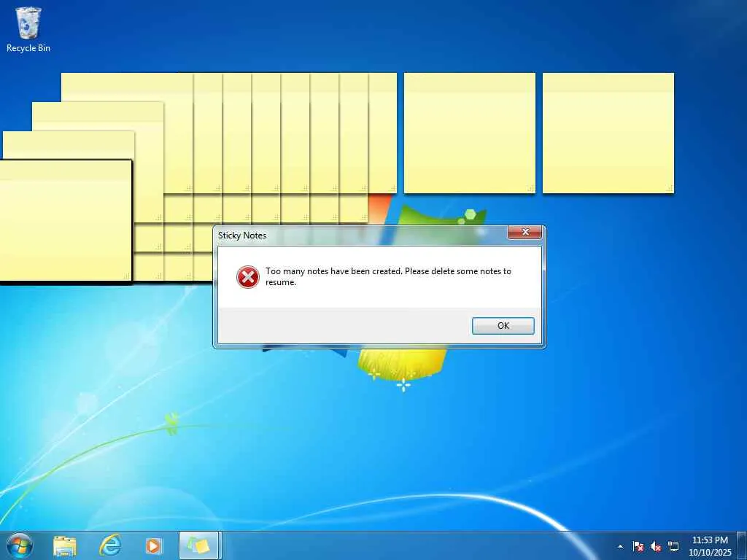Click OK in the Sticky Notes dialog
Viewport: 747px width, 560px height.
[x=503, y=326]
